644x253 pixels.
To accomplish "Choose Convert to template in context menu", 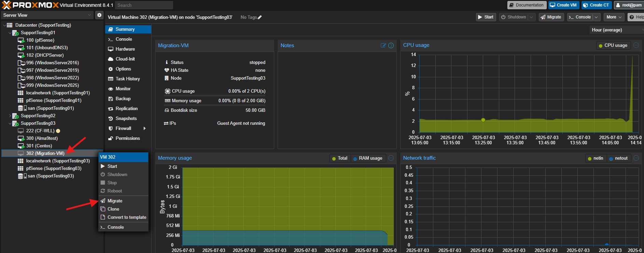I will tap(123, 217).
